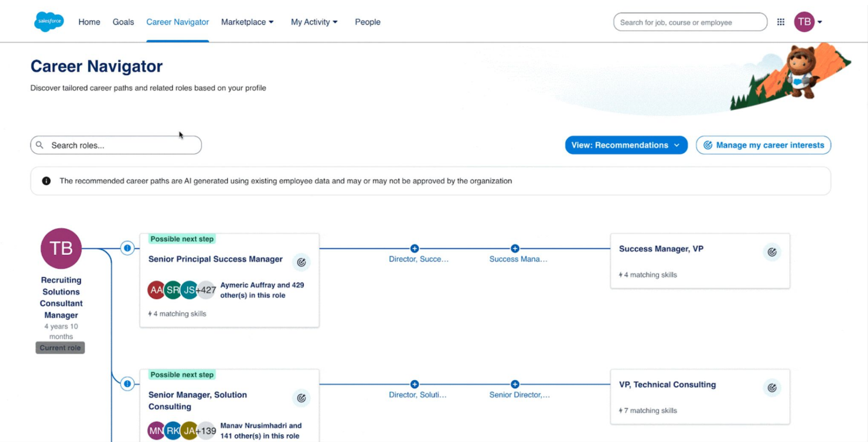
Task: Open the Goals tab
Action: click(x=123, y=22)
